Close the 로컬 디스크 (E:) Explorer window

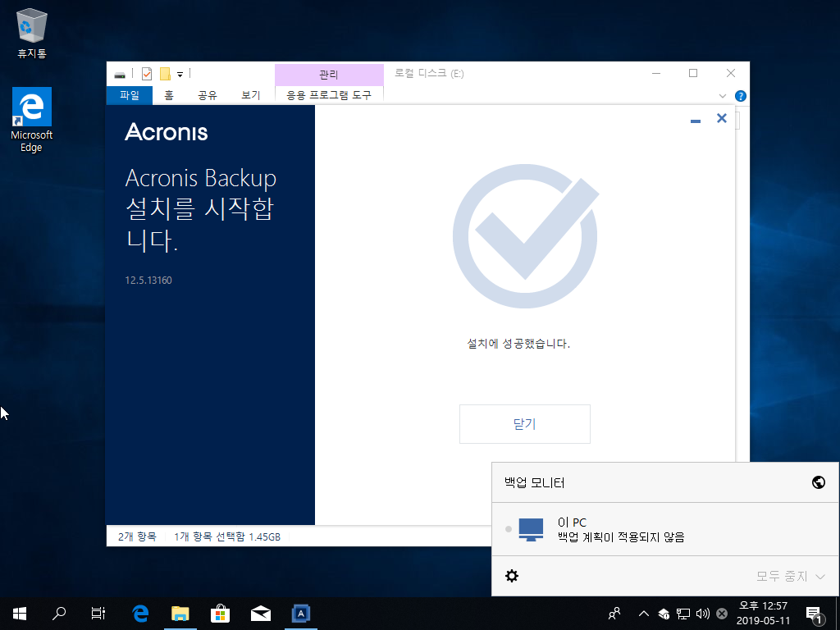click(x=730, y=73)
